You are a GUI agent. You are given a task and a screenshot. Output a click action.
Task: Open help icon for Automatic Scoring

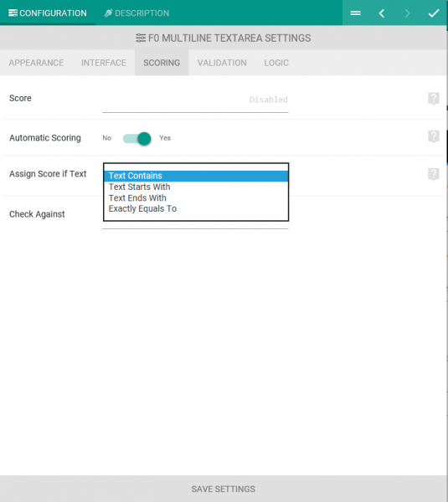pyautogui.click(x=433, y=136)
